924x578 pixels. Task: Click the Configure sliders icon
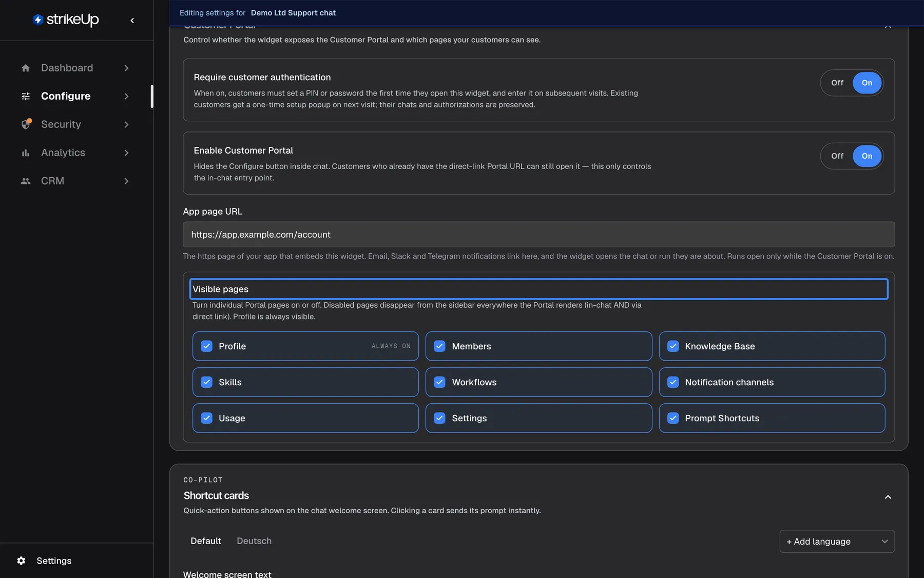26,96
